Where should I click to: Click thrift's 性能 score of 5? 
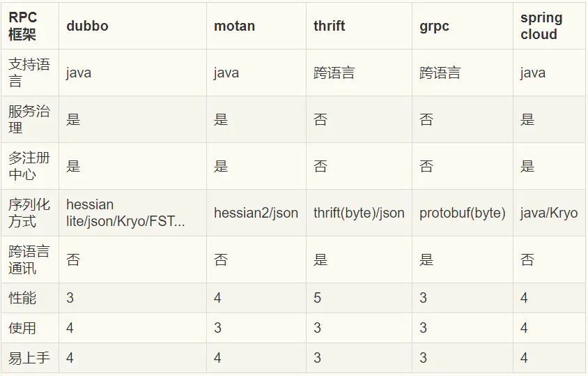coord(318,298)
